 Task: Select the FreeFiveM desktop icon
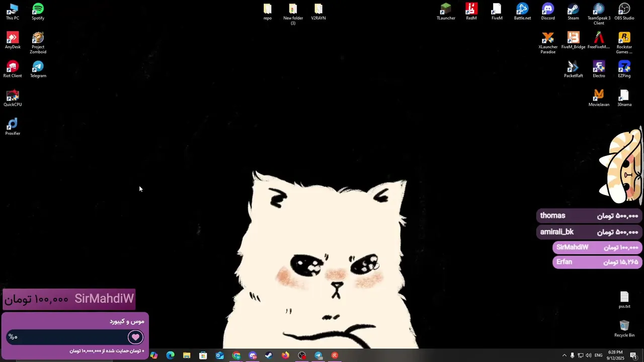pyautogui.click(x=599, y=40)
